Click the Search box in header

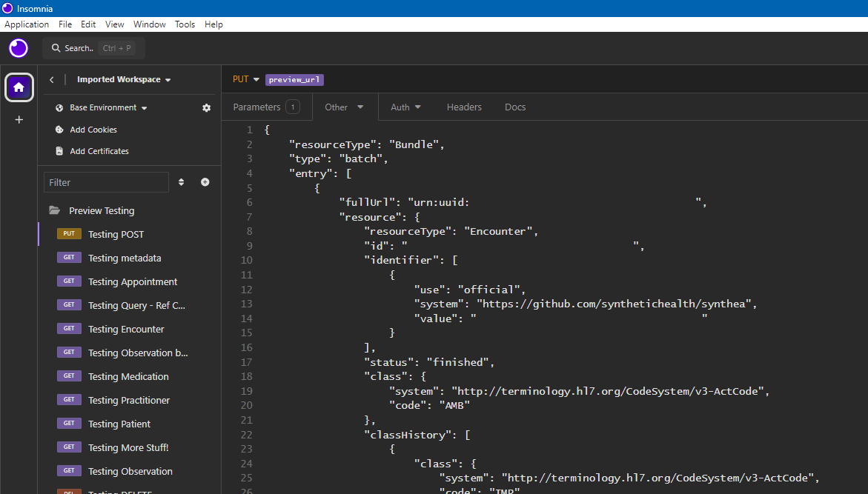[x=93, y=48]
